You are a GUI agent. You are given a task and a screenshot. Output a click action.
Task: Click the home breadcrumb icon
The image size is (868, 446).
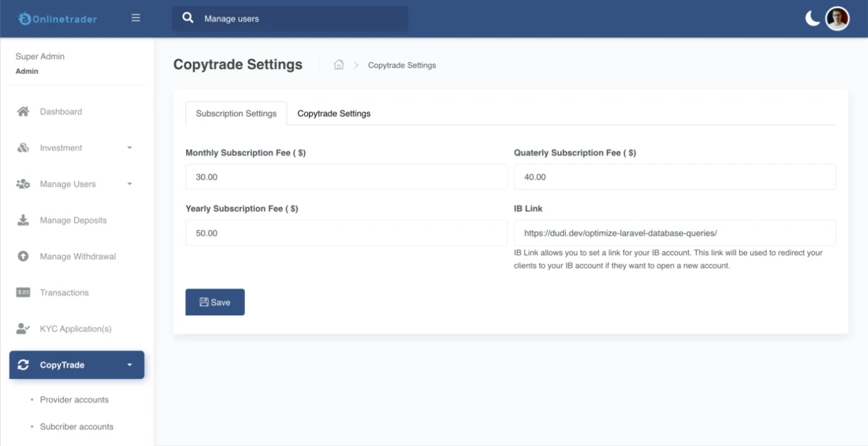pos(339,65)
